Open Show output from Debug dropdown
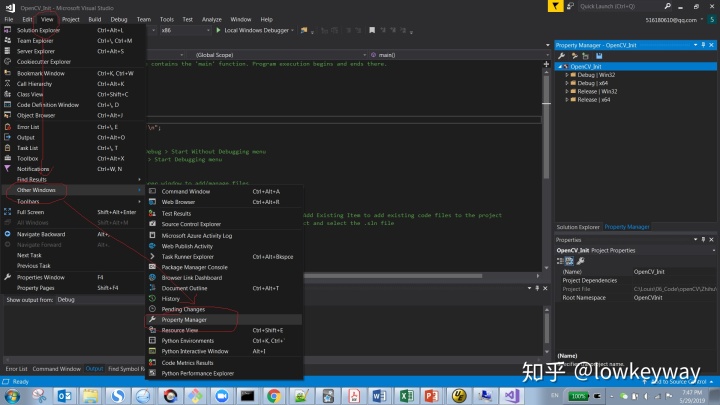This screenshot has height=405, width=720. [x=100, y=299]
